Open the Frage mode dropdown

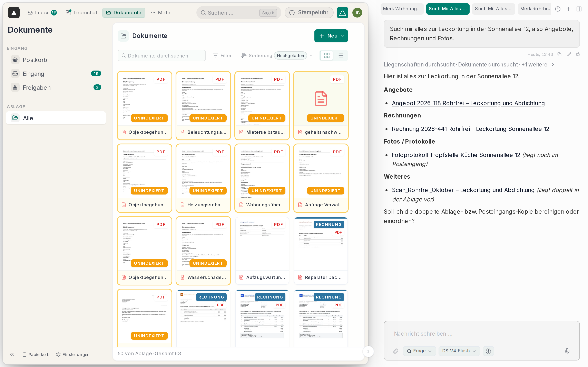(x=419, y=351)
